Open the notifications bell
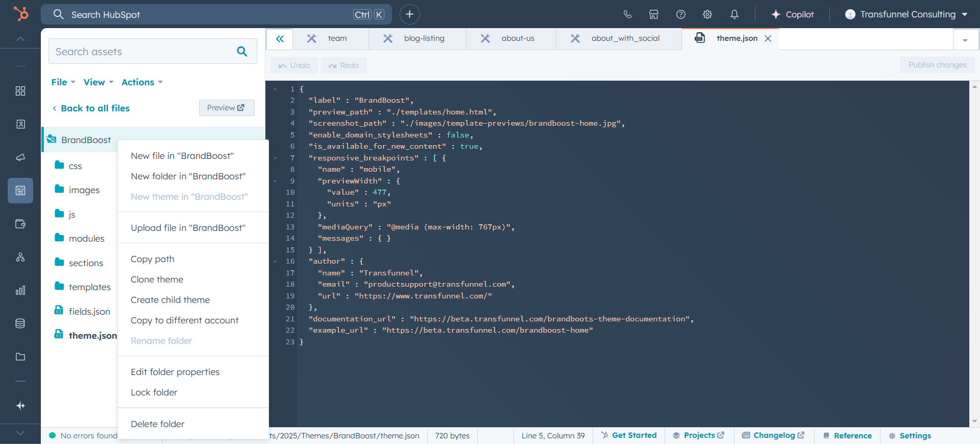Screen dimensions: 980x444 pos(734,14)
